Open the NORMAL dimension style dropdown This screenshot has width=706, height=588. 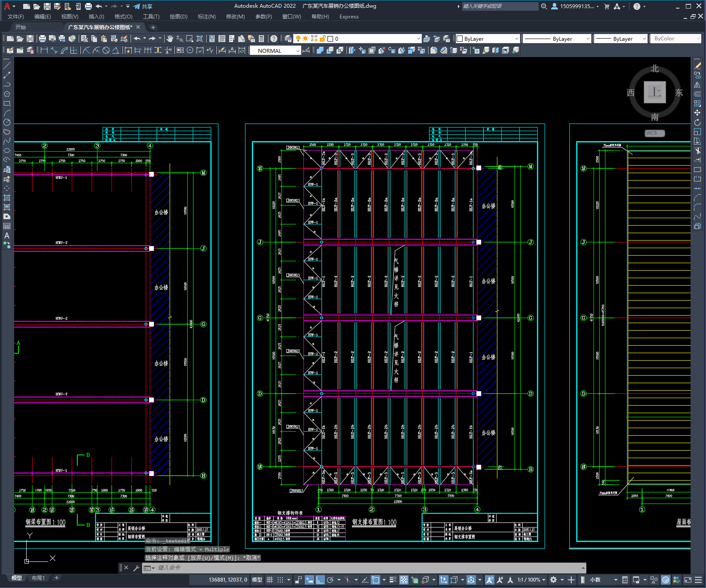[x=275, y=51]
